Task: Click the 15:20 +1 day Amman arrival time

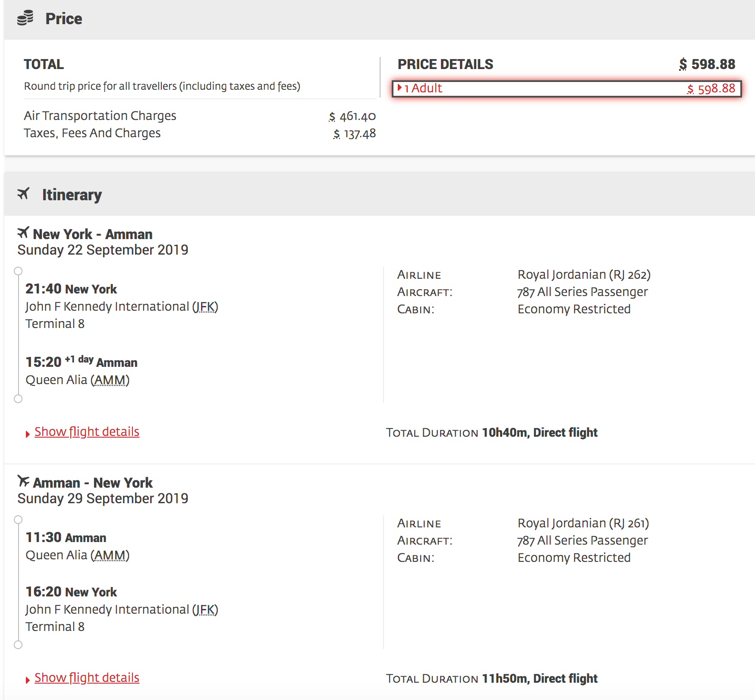Action: pyautogui.click(x=81, y=362)
